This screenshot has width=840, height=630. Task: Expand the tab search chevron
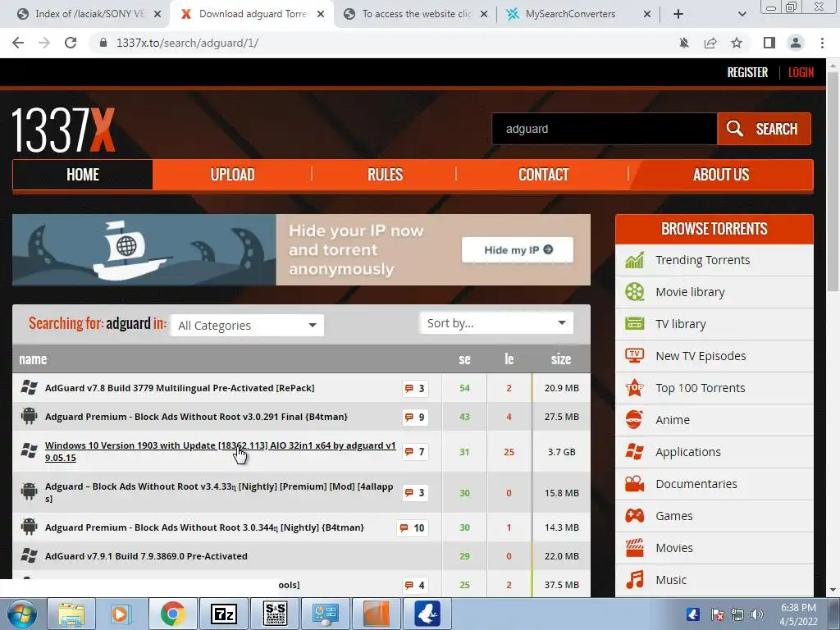(x=742, y=14)
